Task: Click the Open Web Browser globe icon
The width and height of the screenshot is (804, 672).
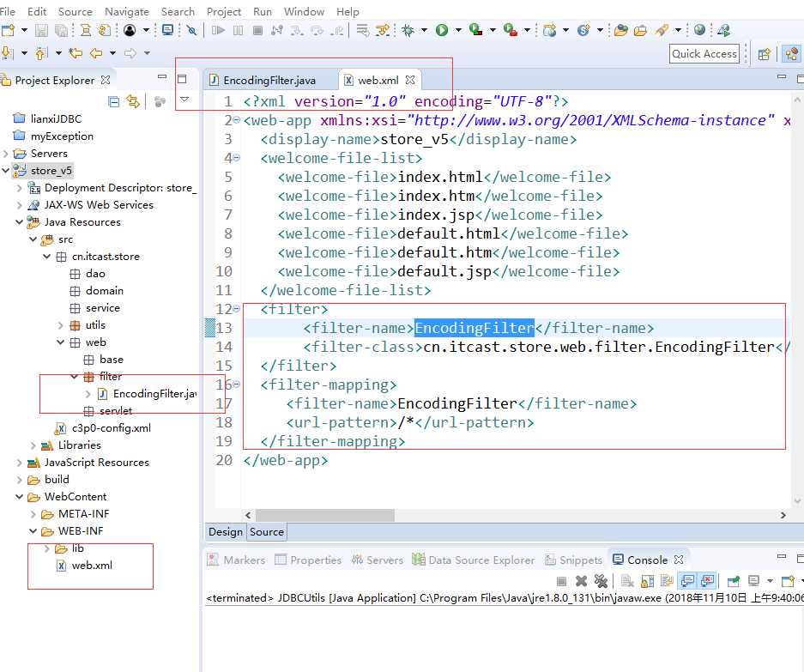Action: (x=699, y=30)
